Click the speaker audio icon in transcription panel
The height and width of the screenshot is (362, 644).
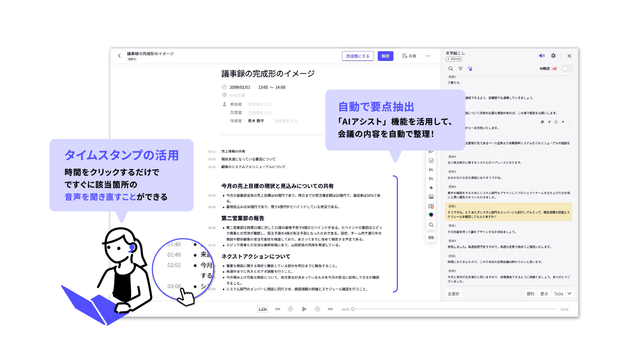point(541,56)
